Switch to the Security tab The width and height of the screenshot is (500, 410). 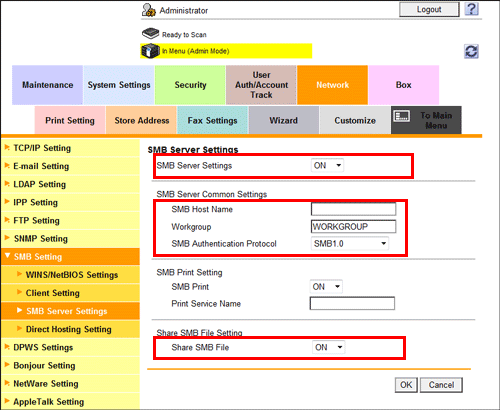(x=190, y=85)
